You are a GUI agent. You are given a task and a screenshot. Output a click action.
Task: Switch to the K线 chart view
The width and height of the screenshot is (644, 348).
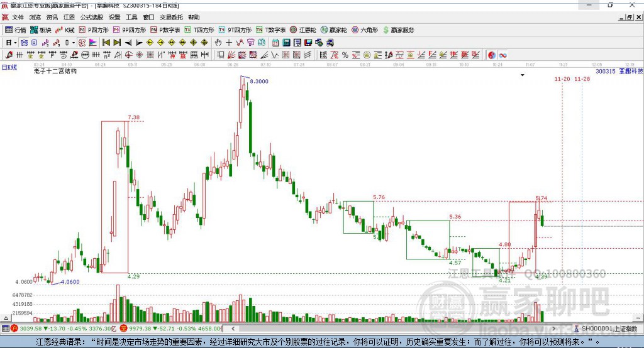point(65,30)
